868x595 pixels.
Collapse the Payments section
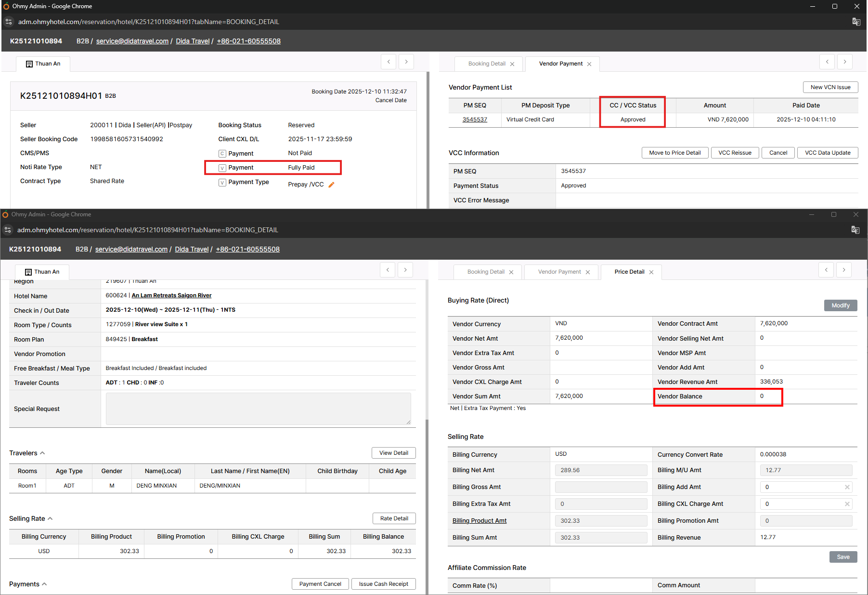(44, 584)
